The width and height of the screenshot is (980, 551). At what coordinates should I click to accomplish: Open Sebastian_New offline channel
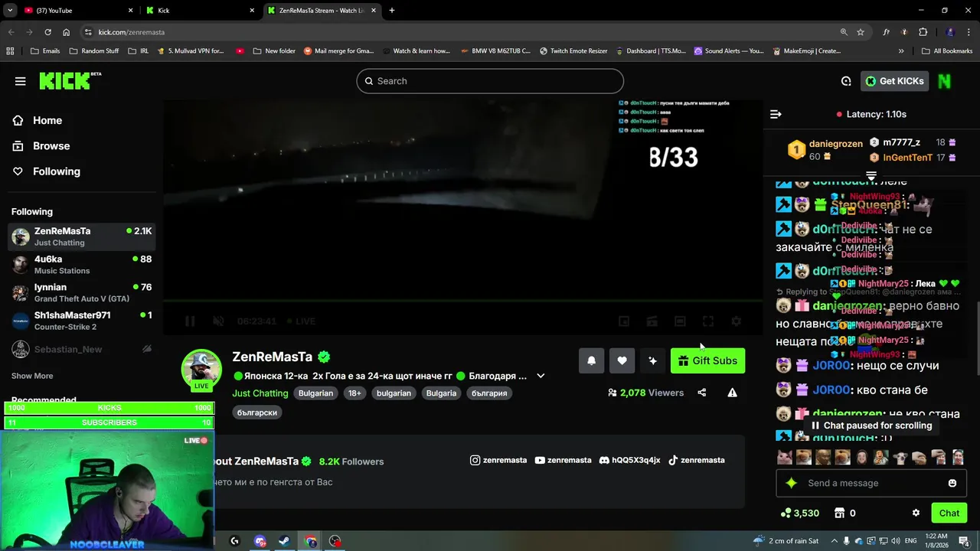click(81, 349)
